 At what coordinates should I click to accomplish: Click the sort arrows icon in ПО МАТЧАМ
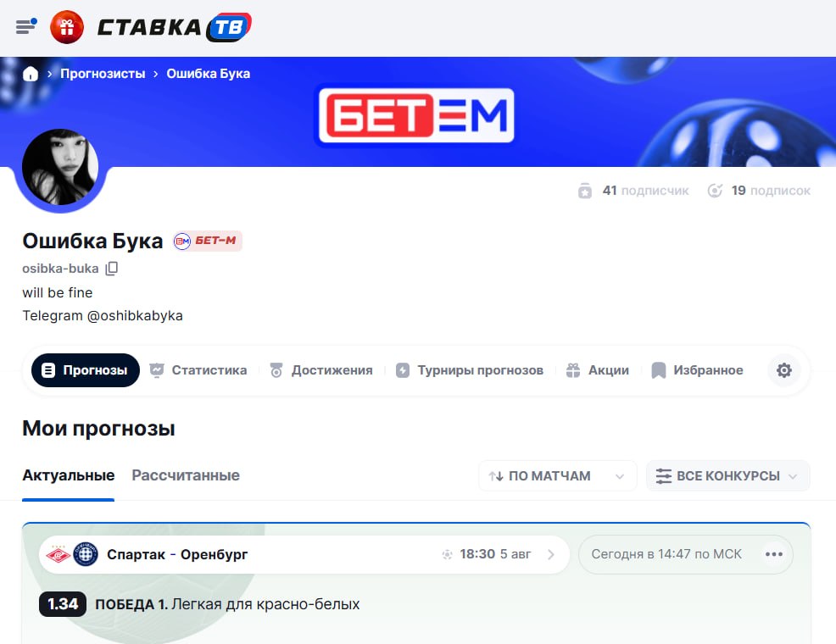[x=496, y=476]
